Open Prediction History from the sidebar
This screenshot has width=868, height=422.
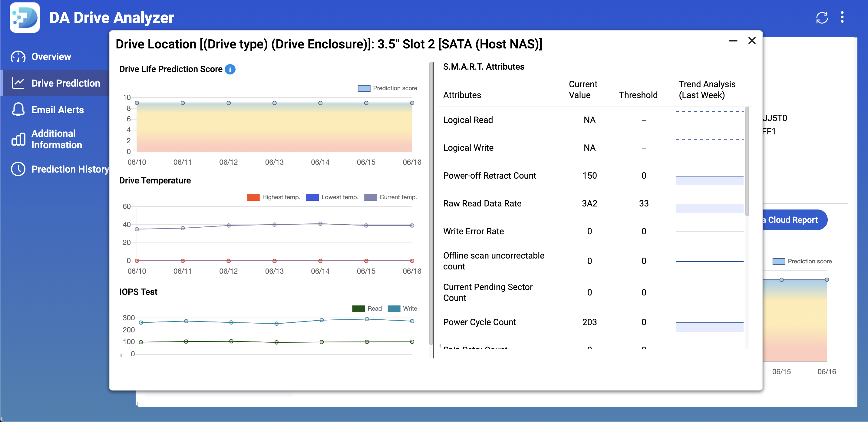70,170
